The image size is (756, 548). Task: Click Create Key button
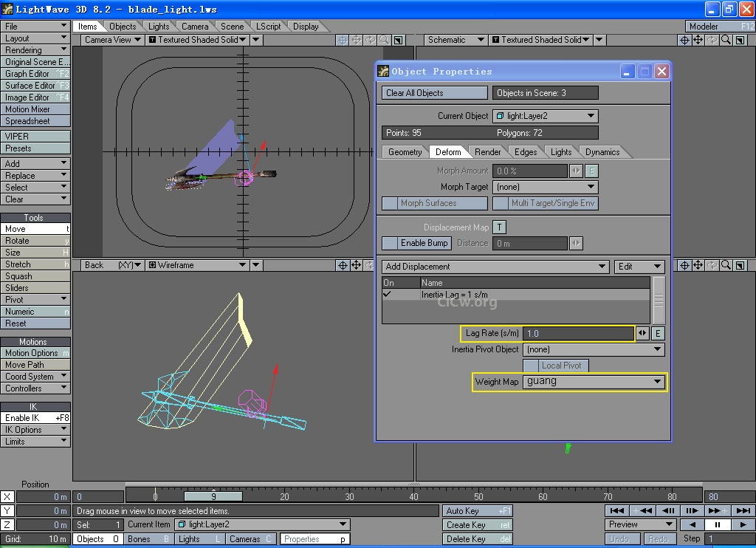tap(478, 525)
